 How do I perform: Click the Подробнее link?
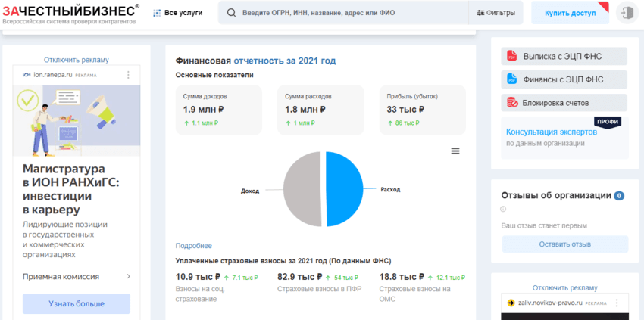point(193,246)
